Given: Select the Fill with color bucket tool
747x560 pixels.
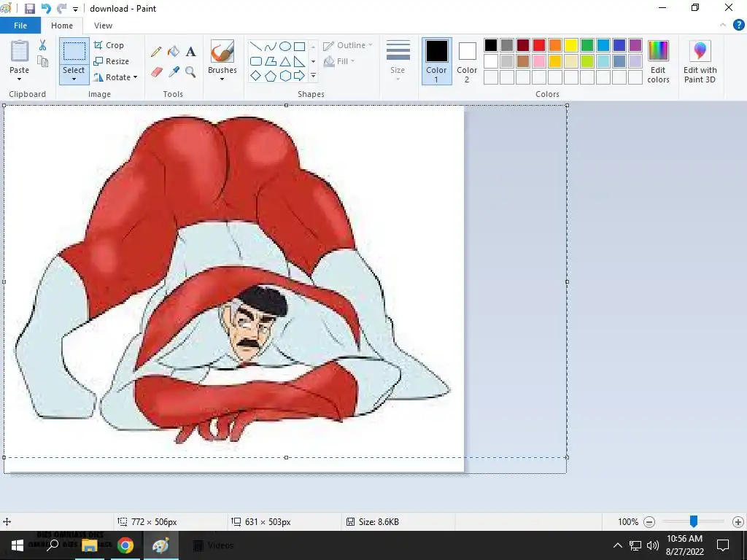Looking at the screenshot, I should [174, 52].
